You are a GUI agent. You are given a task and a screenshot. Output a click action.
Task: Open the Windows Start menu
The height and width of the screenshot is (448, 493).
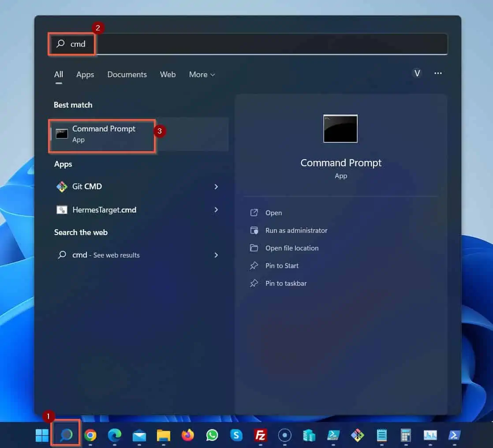click(42, 435)
